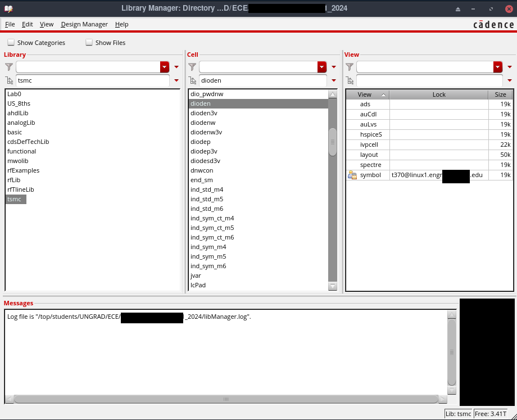
Task: Select the Lab0 library
Action: pyautogui.click(x=14, y=94)
